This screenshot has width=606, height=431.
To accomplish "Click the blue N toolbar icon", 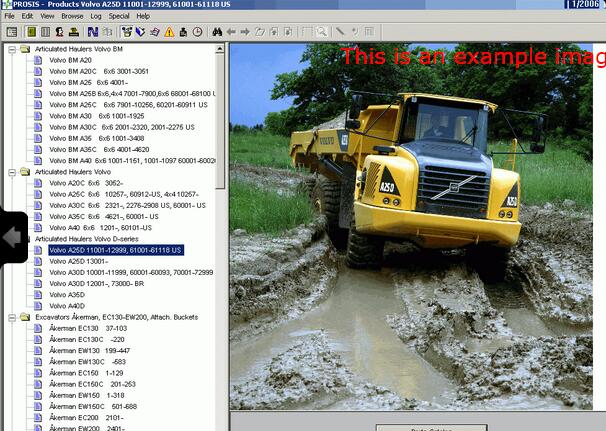I will 93,32.
